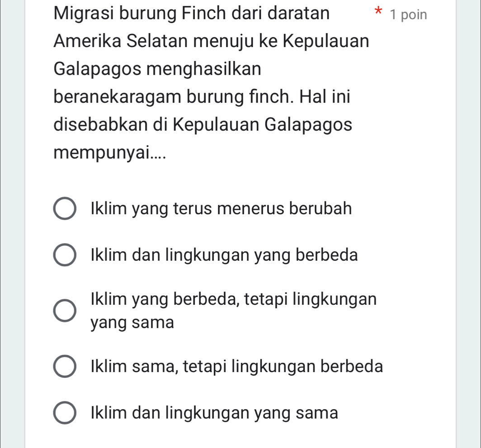
Task: Click the word 'mempunyai....' ending the question
Action: click(x=110, y=153)
